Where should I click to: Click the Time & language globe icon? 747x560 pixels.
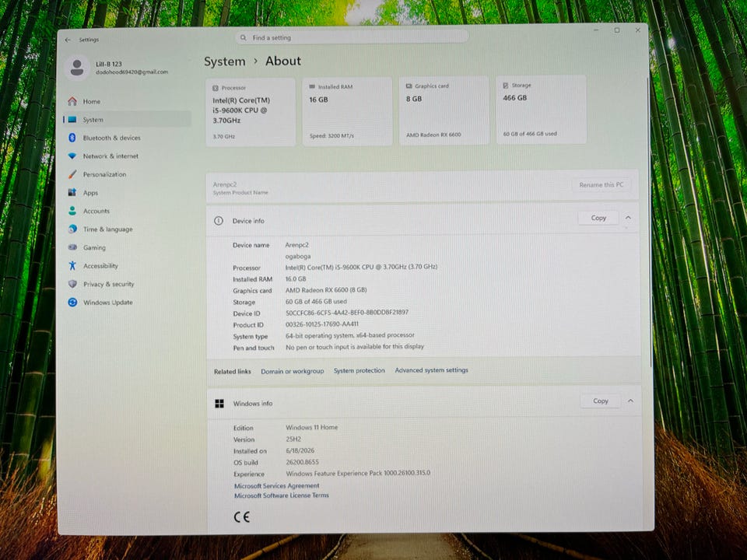click(x=72, y=229)
